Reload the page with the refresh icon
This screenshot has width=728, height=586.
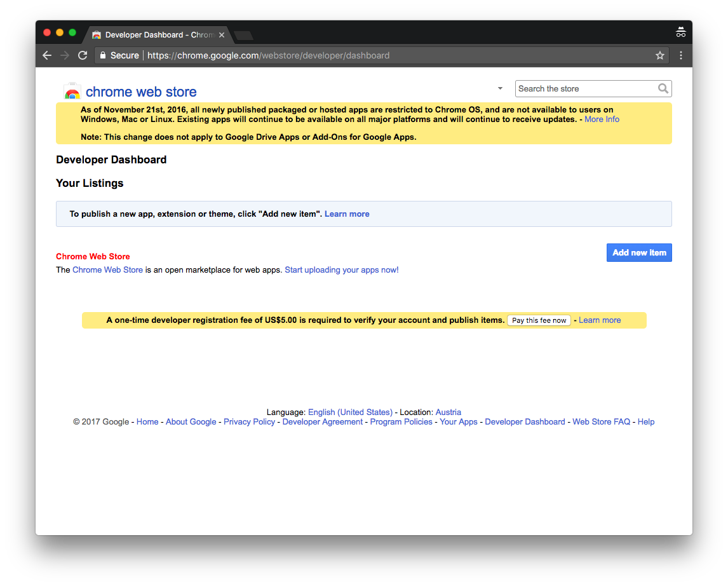[83, 56]
